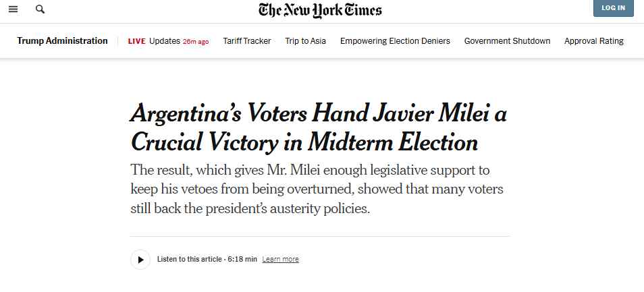Click the article summary paragraph
The image size is (644, 292).
coord(318,189)
